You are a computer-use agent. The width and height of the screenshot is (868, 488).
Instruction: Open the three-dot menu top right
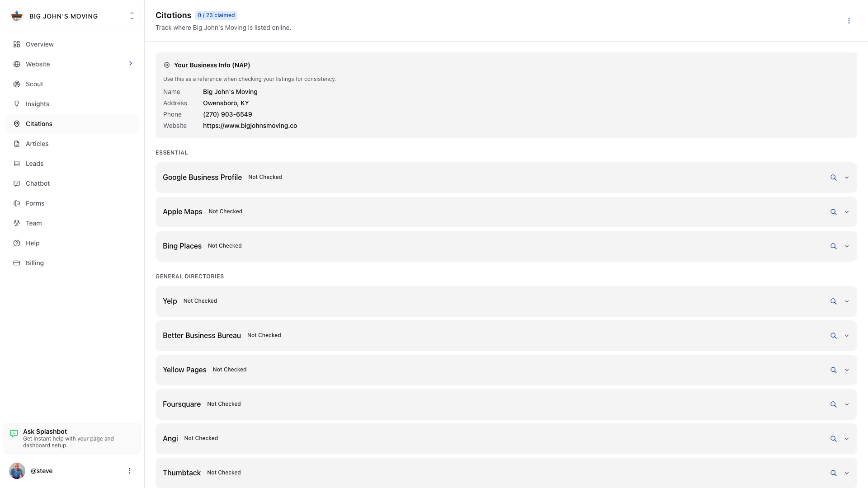click(x=849, y=20)
